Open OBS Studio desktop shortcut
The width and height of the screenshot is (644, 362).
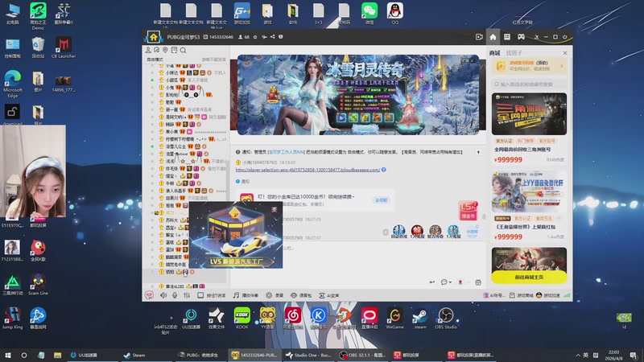pyautogui.click(x=446, y=318)
